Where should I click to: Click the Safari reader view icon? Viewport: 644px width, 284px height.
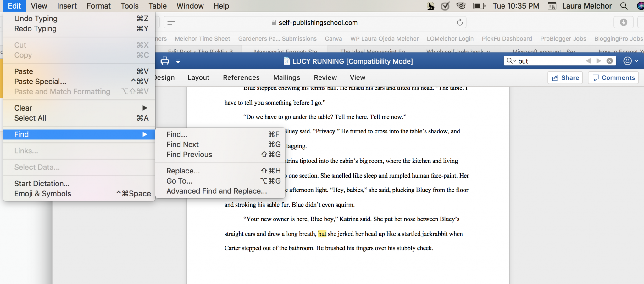171,22
